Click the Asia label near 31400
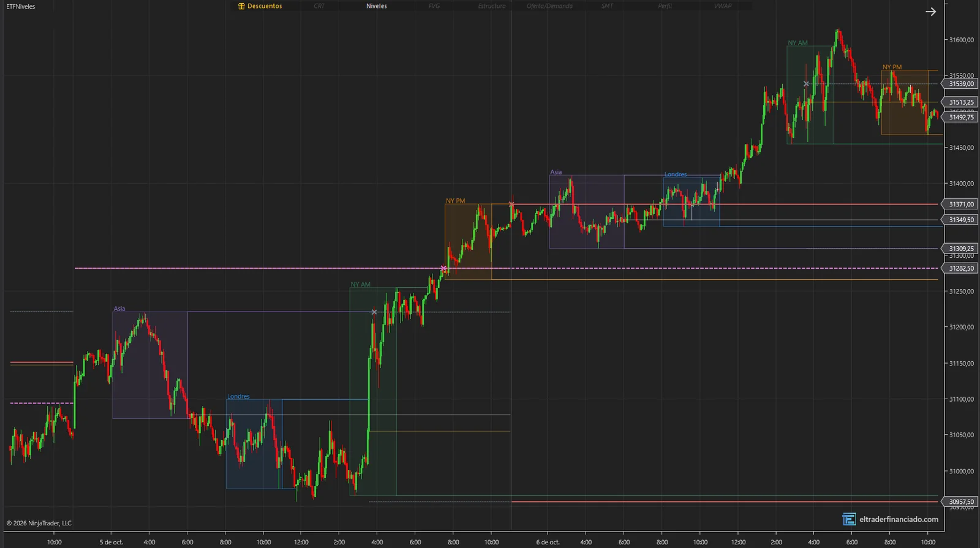This screenshot has width=980, height=548. (556, 172)
